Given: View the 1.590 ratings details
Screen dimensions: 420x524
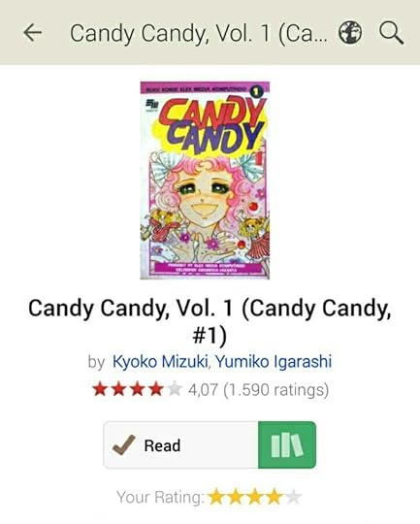Looking at the screenshot, I should tap(276, 390).
